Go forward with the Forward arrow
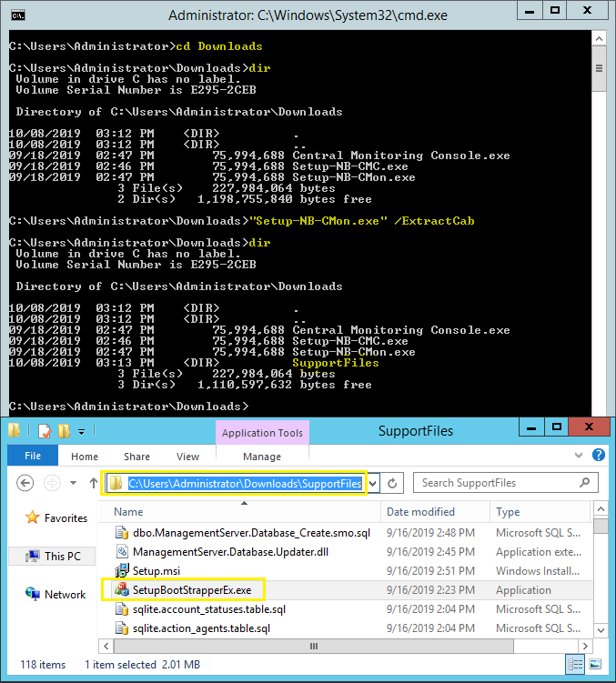Viewport: 616px width, 683px height. 52,483
